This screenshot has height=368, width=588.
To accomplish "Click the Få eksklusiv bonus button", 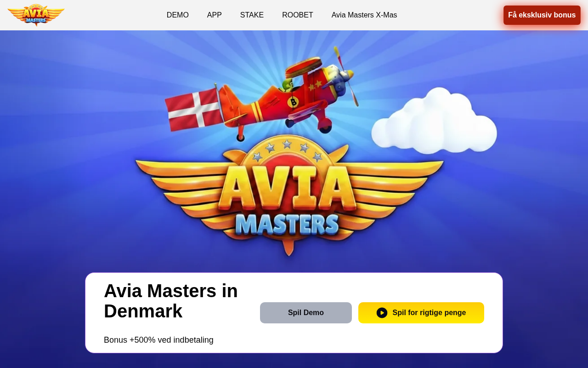I will (x=542, y=15).
